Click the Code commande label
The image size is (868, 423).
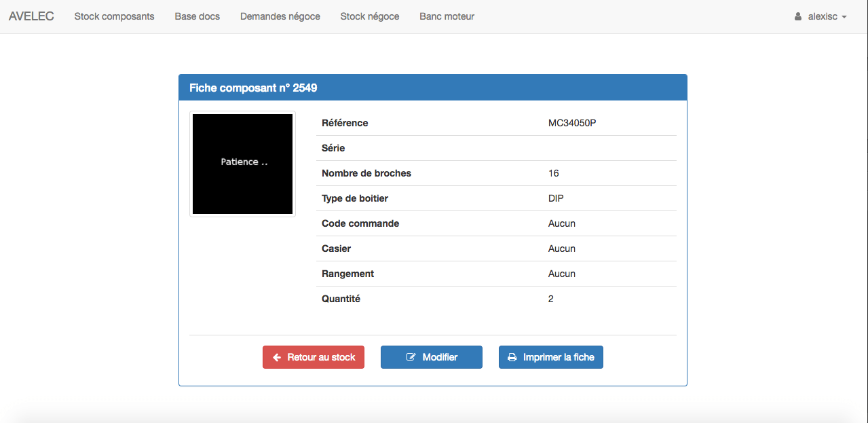(x=360, y=223)
